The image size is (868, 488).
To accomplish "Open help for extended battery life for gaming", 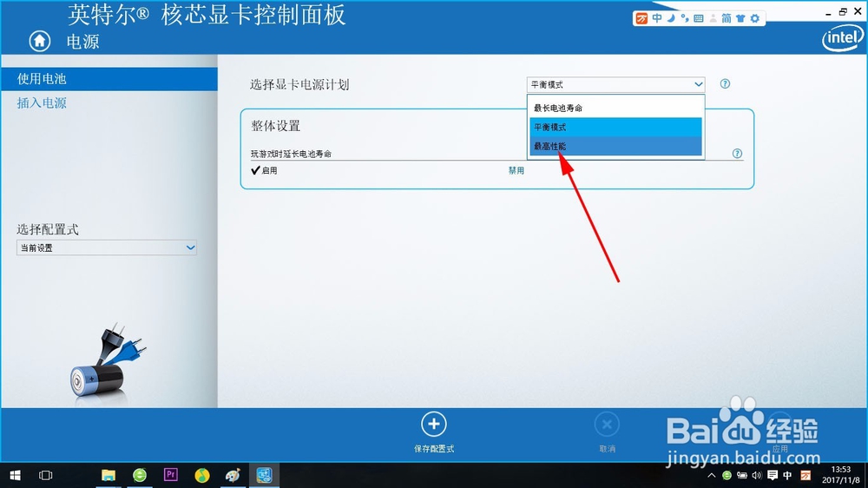I will coord(737,154).
